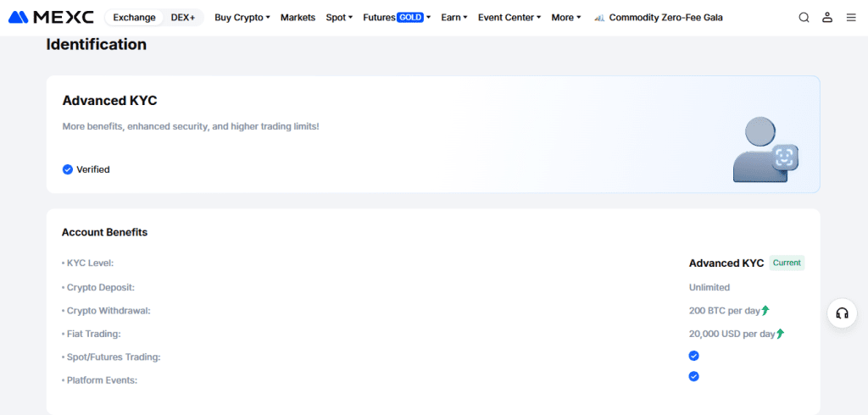
Task: Click the face-scan avatar illustration
Action: click(765, 149)
